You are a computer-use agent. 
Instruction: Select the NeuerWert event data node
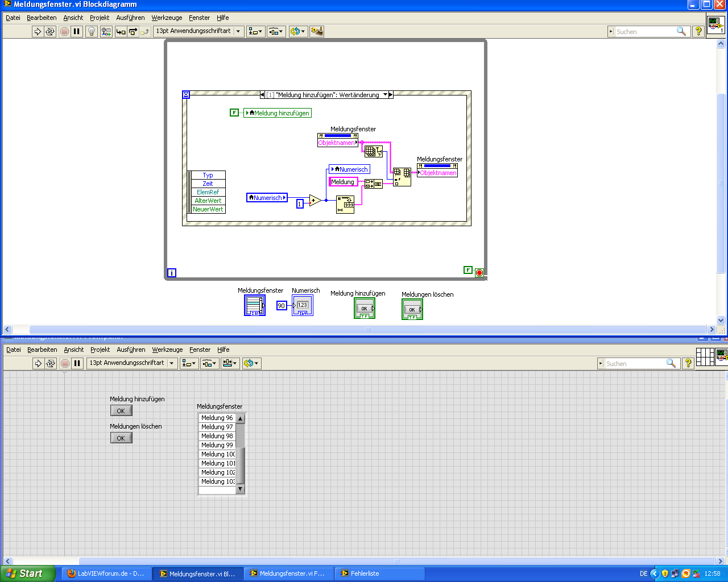tap(208, 209)
